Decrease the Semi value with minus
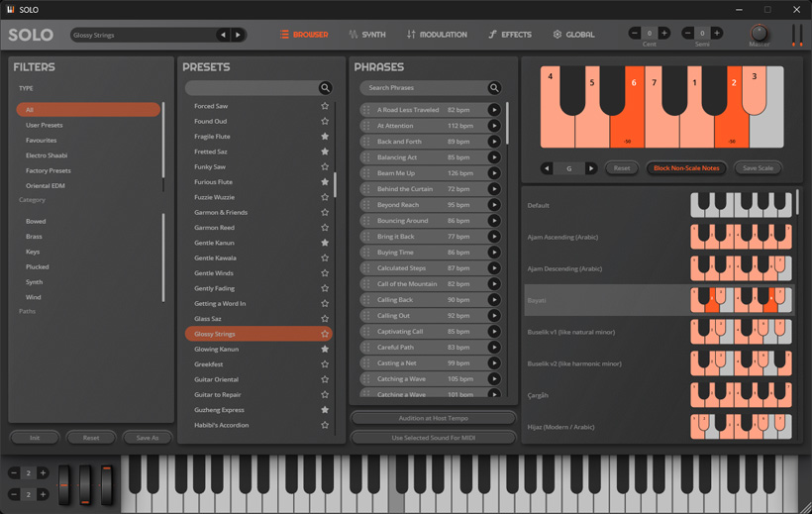 coord(688,34)
